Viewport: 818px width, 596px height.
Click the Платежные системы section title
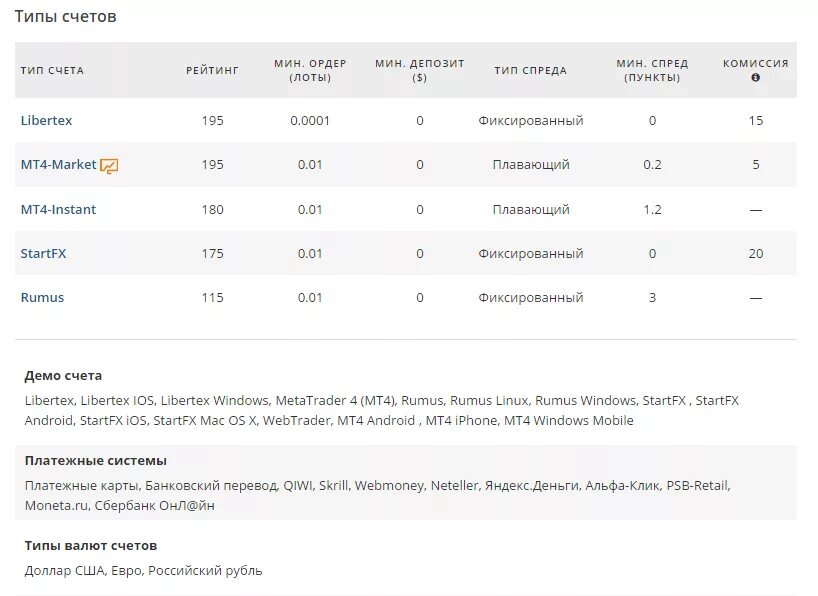(x=95, y=461)
